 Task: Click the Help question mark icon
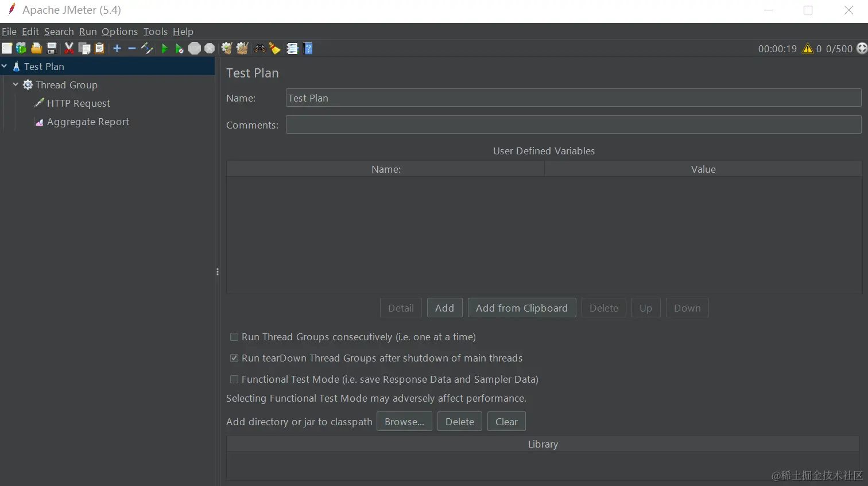point(308,49)
